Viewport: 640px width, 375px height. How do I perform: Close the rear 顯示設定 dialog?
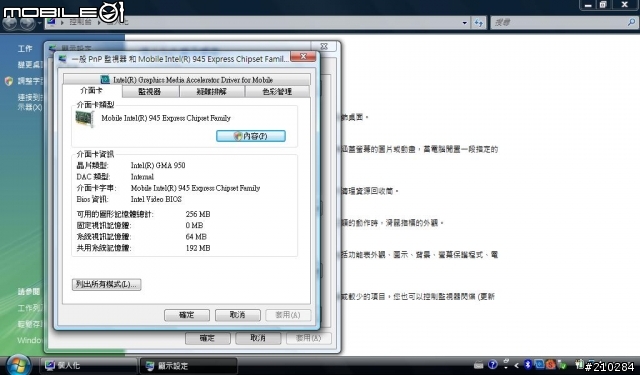tap(324, 46)
